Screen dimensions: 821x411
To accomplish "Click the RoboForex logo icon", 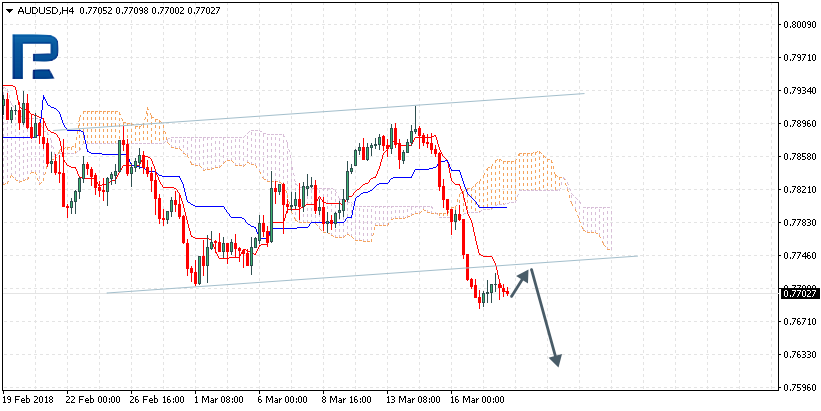I will click(35, 58).
